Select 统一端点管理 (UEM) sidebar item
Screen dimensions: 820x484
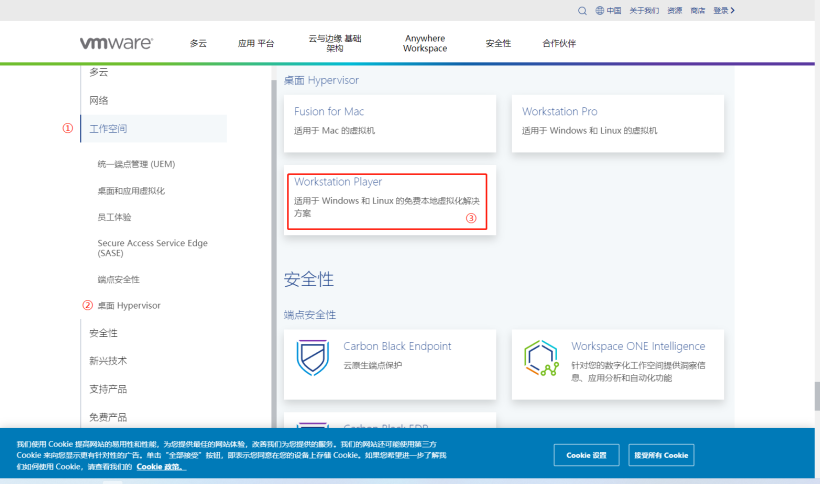pyautogui.click(x=136, y=164)
